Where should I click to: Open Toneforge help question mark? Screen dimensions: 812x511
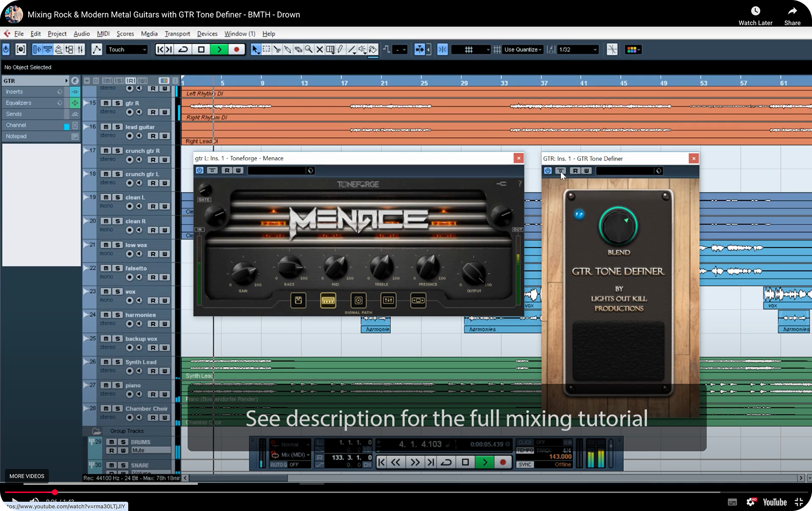[520, 184]
